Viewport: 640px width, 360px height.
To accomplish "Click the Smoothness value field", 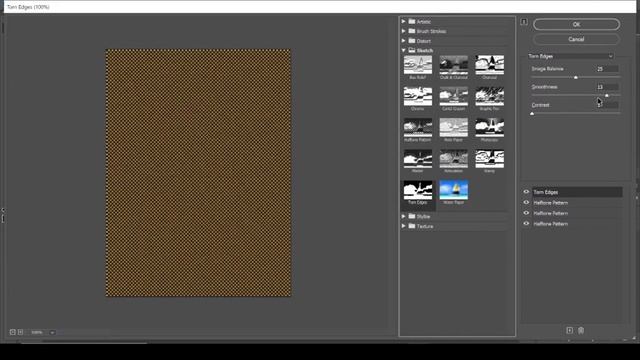I will (607, 87).
